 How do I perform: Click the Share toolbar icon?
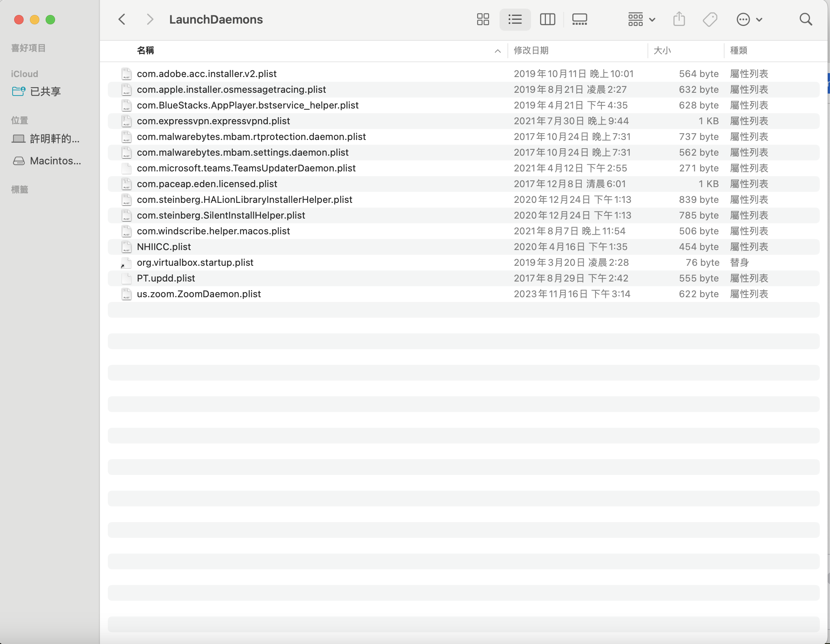[x=679, y=19]
